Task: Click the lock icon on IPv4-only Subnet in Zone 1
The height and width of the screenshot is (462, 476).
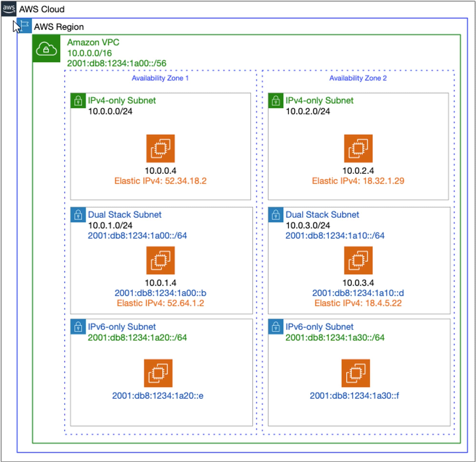Action: click(x=78, y=100)
